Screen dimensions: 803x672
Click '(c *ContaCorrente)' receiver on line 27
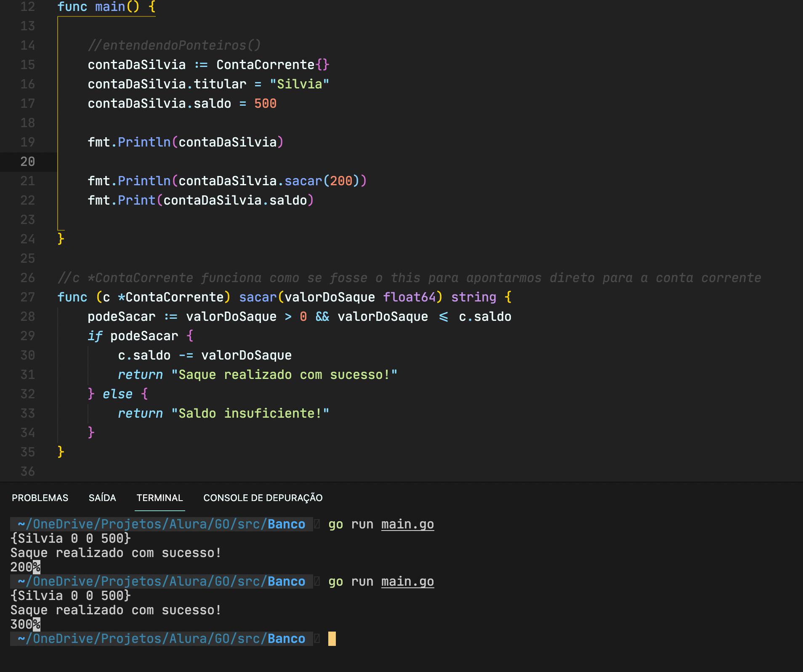[x=163, y=297]
